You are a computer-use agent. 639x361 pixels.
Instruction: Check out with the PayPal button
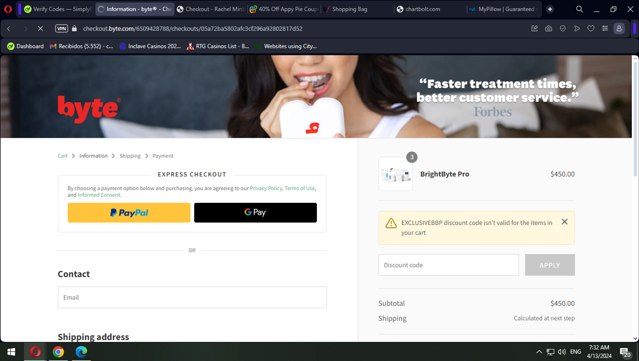(129, 213)
